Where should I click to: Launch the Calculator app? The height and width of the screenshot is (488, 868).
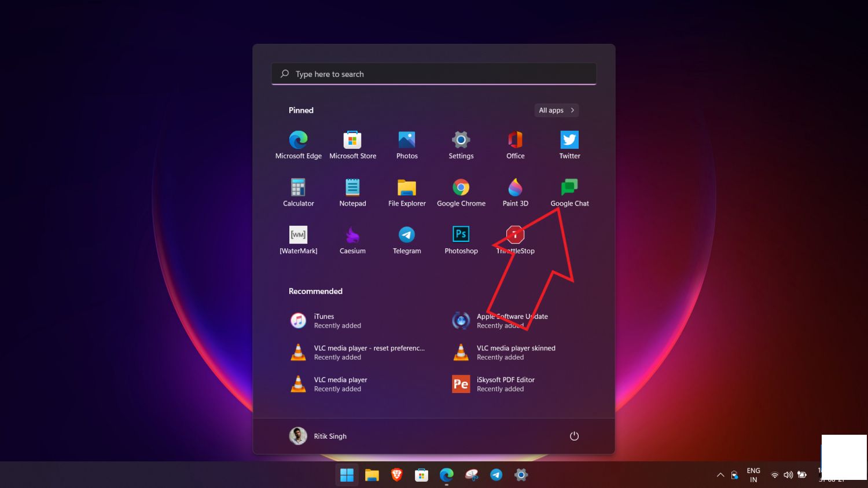click(298, 193)
